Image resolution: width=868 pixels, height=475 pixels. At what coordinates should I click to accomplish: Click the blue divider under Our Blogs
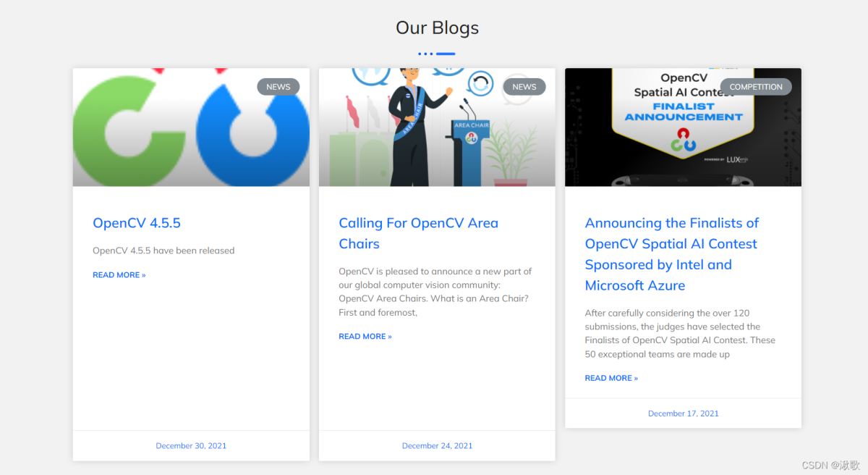tap(437, 54)
